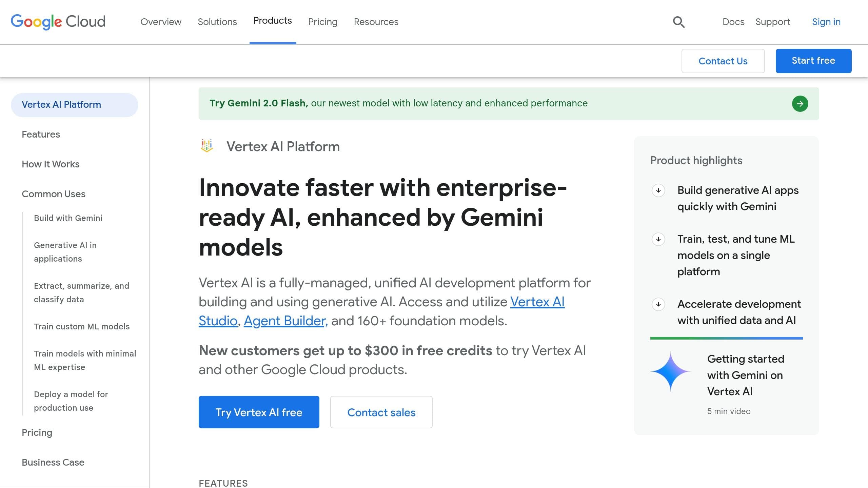Open Train custom ML models sidebar item

(82, 326)
